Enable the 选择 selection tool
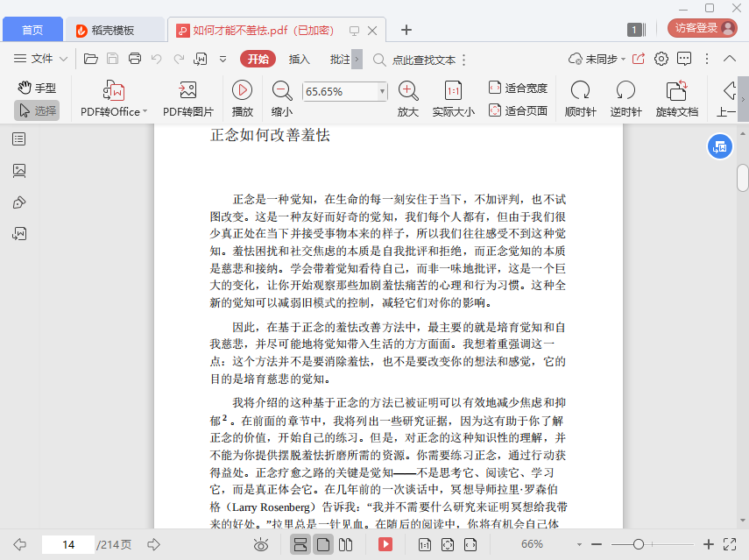The height and width of the screenshot is (560, 749). click(37, 110)
